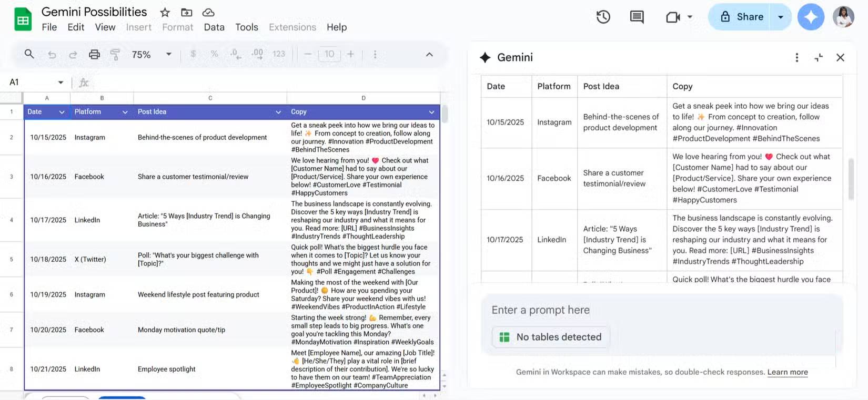Click the spreadsheet vertical scrollbar thumb
Viewport: 868px width, 400px height.
445,114
